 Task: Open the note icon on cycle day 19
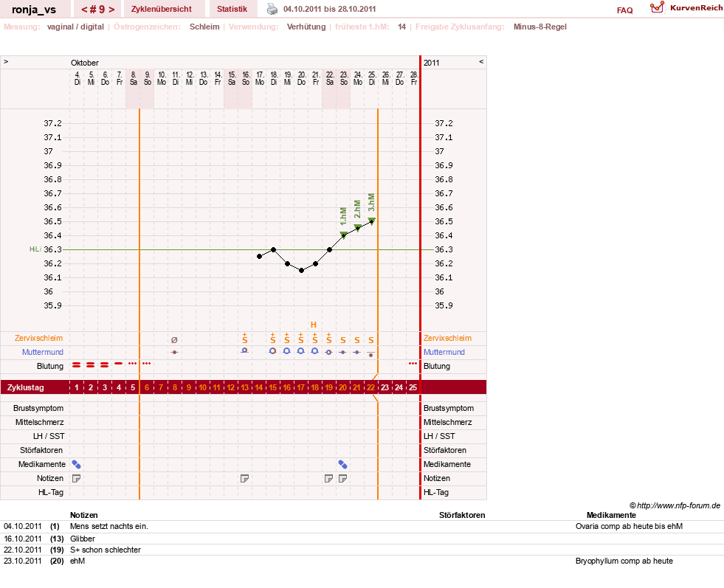tap(328, 479)
